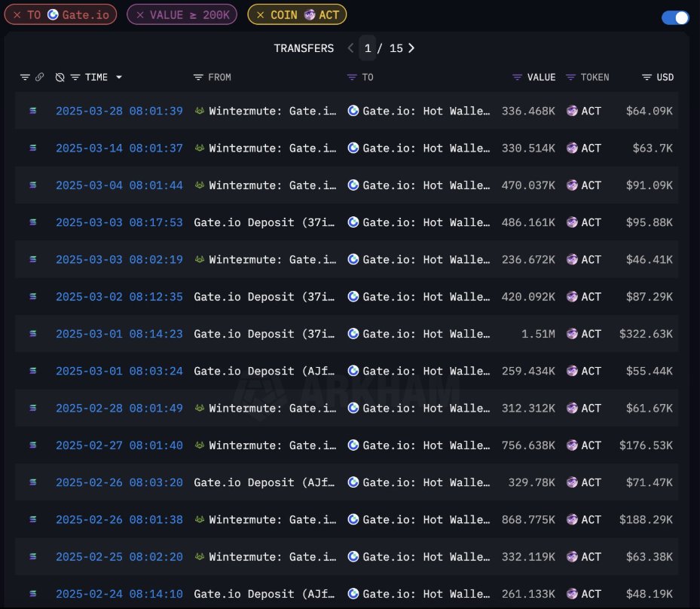
Task: Go to next transfers page
Action: point(411,47)
